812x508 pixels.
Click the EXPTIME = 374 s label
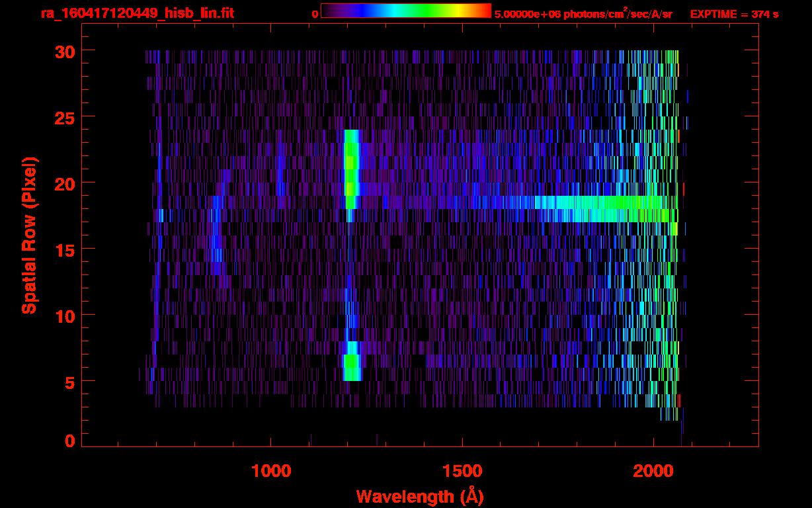734,14
